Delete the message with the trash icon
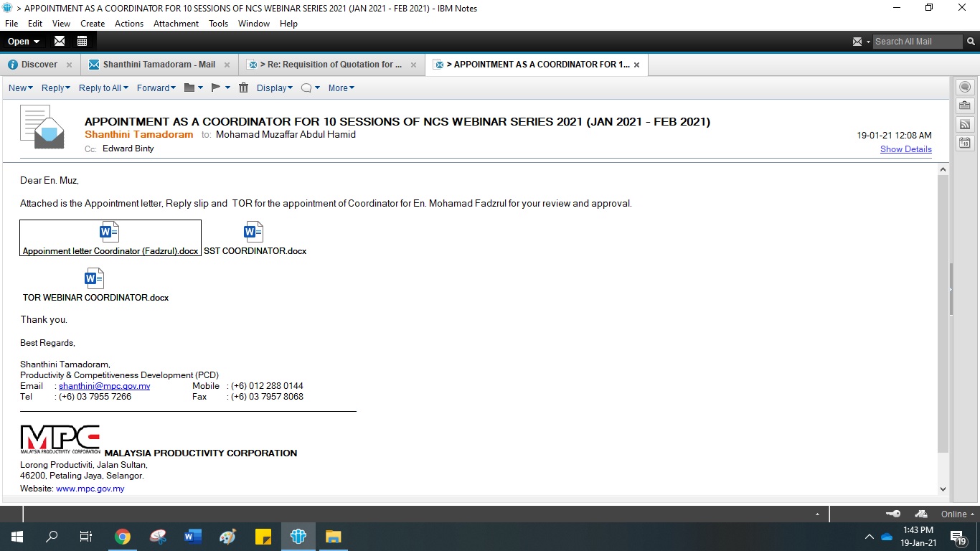 click(243, 88)
